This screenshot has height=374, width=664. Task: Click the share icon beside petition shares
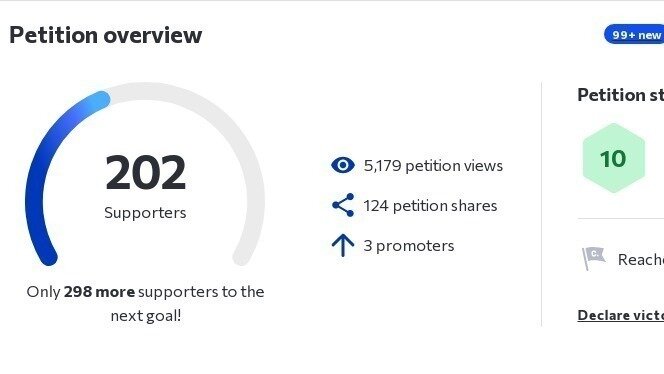pos(343,205)
